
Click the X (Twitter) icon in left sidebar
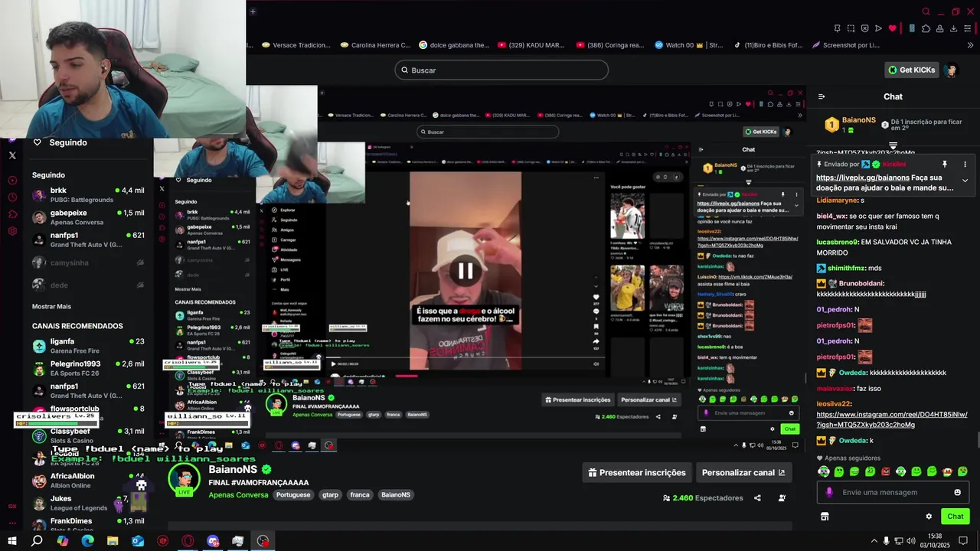12,155
